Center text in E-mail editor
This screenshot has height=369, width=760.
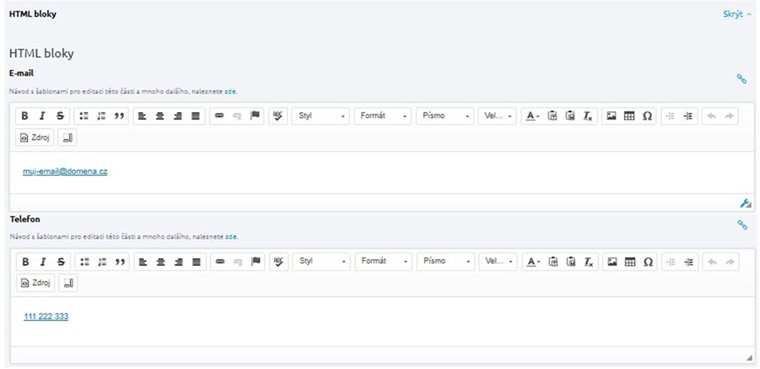coord(160,116)
